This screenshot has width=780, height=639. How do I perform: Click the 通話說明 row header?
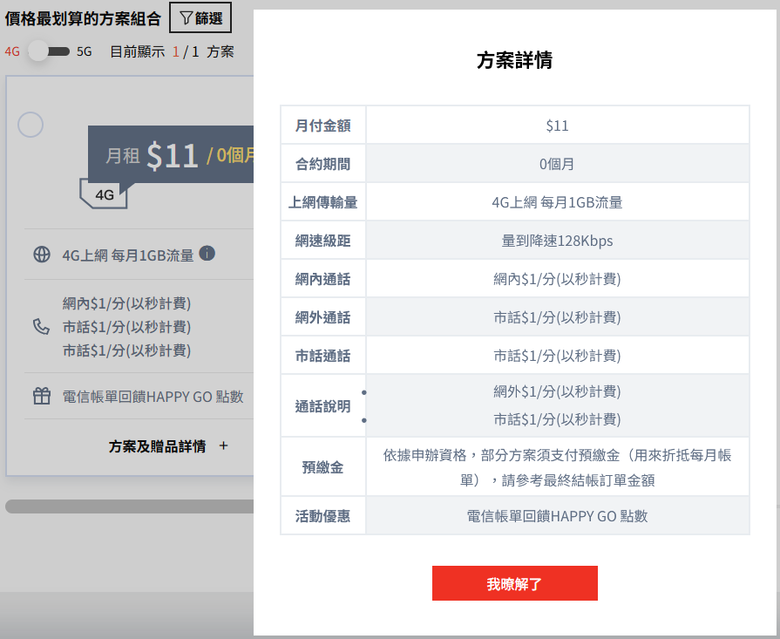tap(323, 406)
